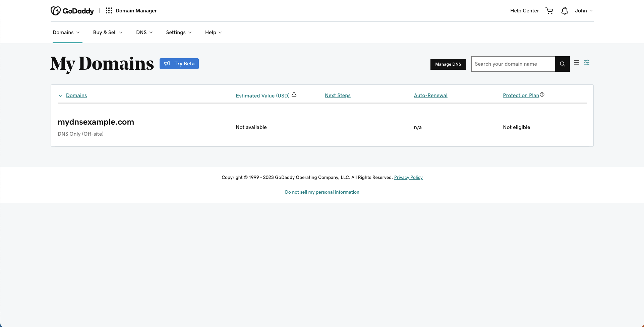This screenshot has width=644, height=327.
Task: Open the Privacy Policy link
Action: pyautogui.click(x=408, y=178)
